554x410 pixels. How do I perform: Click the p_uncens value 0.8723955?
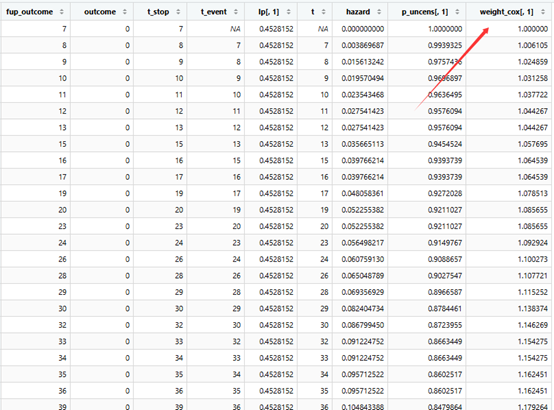[x=445, y=325]
